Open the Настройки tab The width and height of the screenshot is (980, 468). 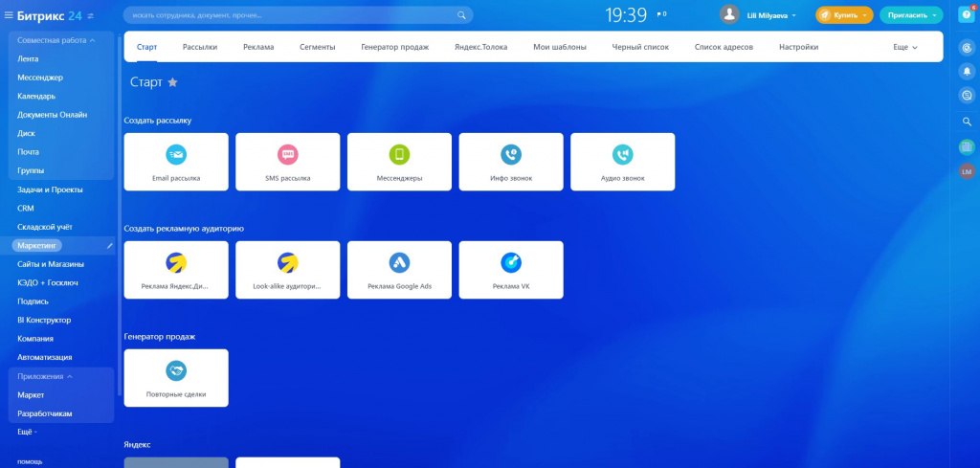(799, 47)
